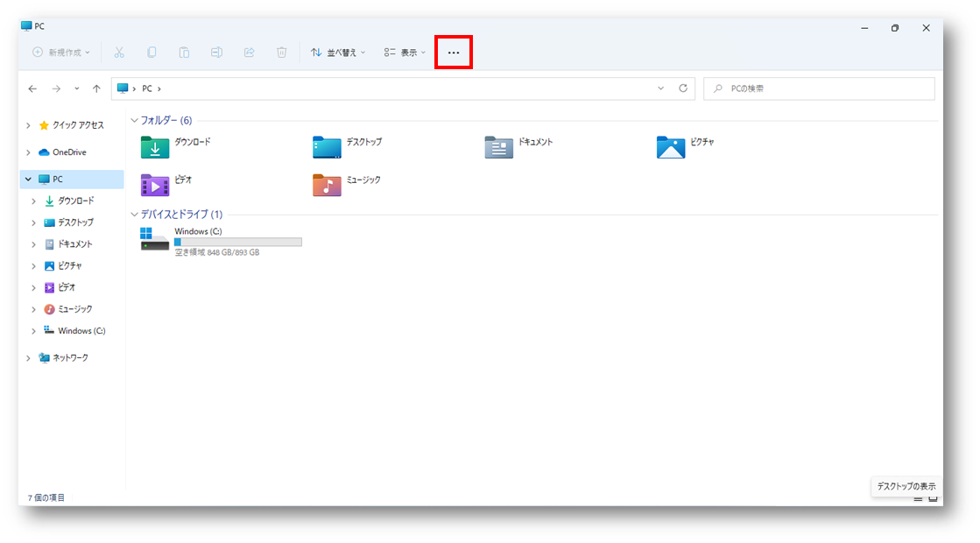Screen dimensions: 980x543
Task: Select the ミュージック folder icon
Action: (x=327, y=185)
